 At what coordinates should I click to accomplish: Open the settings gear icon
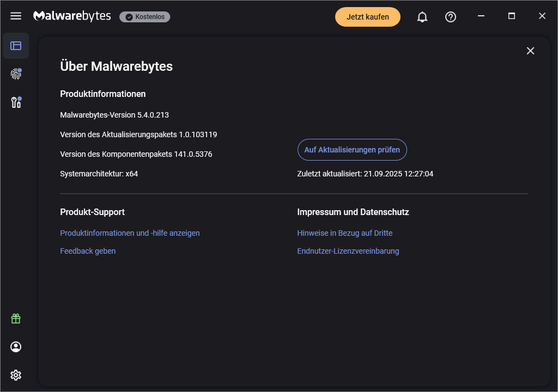pos(16,375)
